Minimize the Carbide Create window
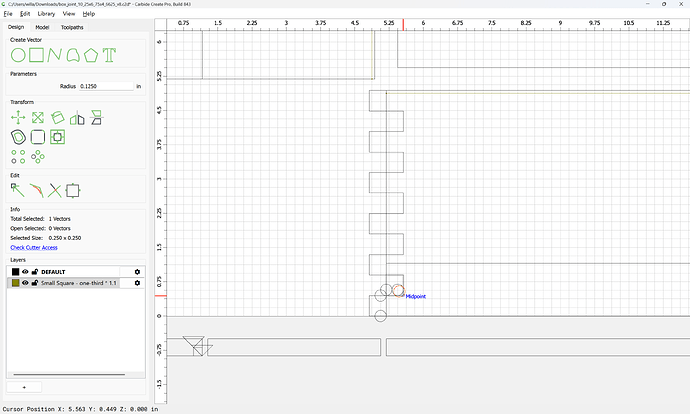 [x=648, y=4]
